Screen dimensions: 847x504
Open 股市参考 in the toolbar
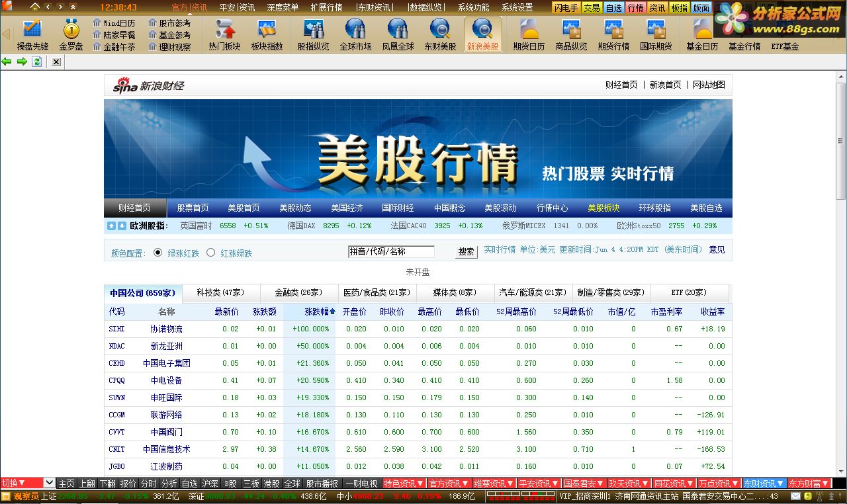[x=169, y=23]
